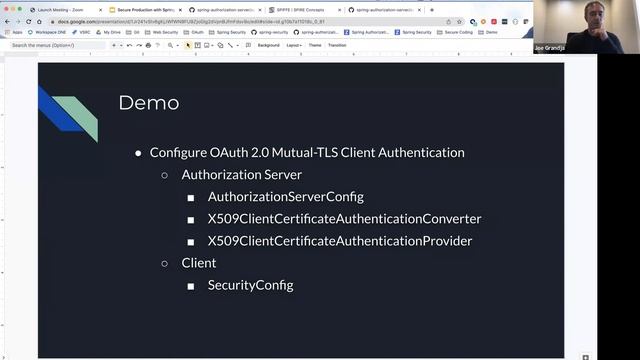Choose the Select arrow cursor tool
The image size is (640, 360).
click(188, 45)
